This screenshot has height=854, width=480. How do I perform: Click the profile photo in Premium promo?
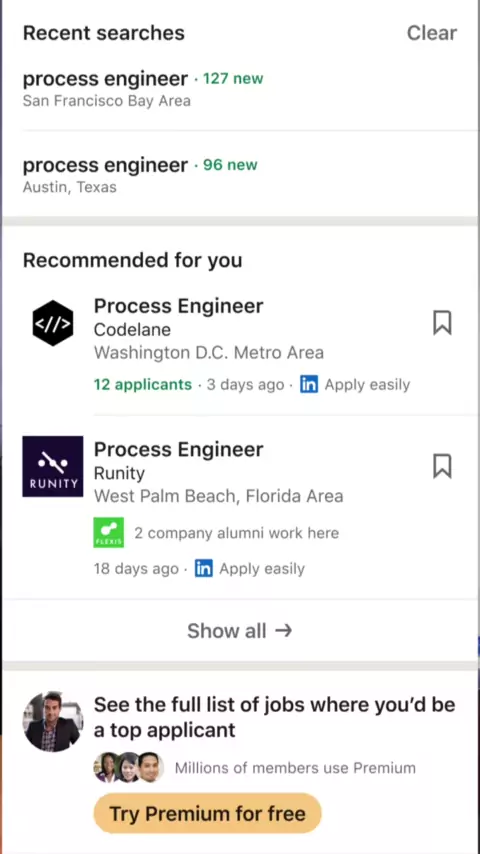(53, 722)
